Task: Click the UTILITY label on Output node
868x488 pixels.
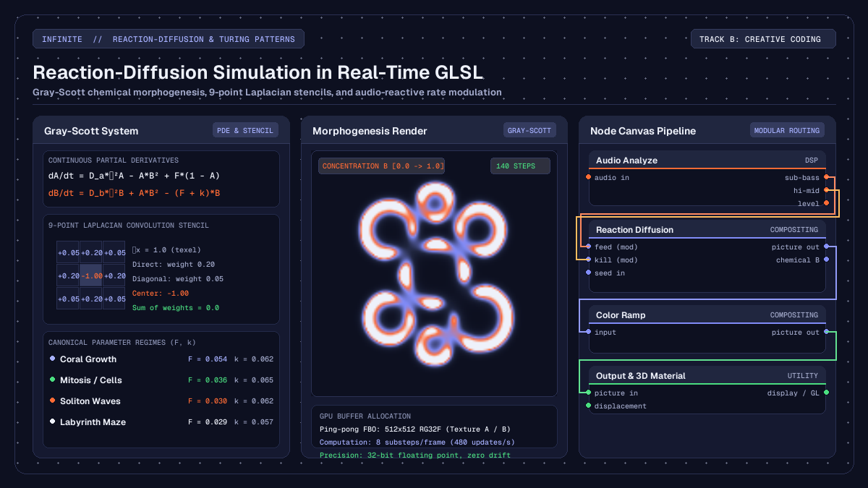Action: click(x=803, y=375)
